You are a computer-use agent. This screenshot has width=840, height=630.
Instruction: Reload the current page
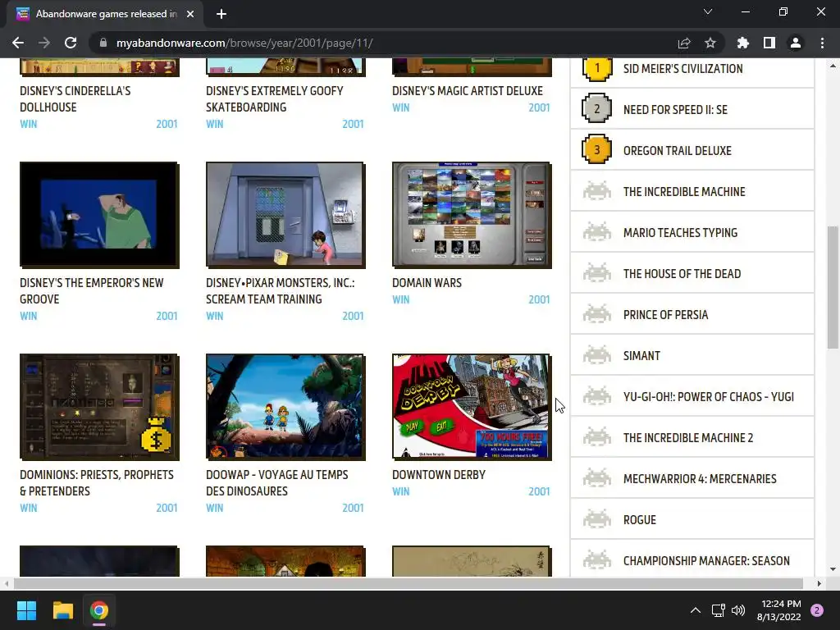(x=71, y=43)
